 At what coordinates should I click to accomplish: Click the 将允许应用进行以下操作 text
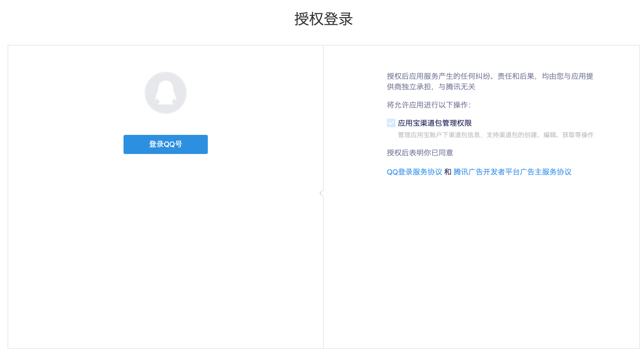click(x=429, y=105)
